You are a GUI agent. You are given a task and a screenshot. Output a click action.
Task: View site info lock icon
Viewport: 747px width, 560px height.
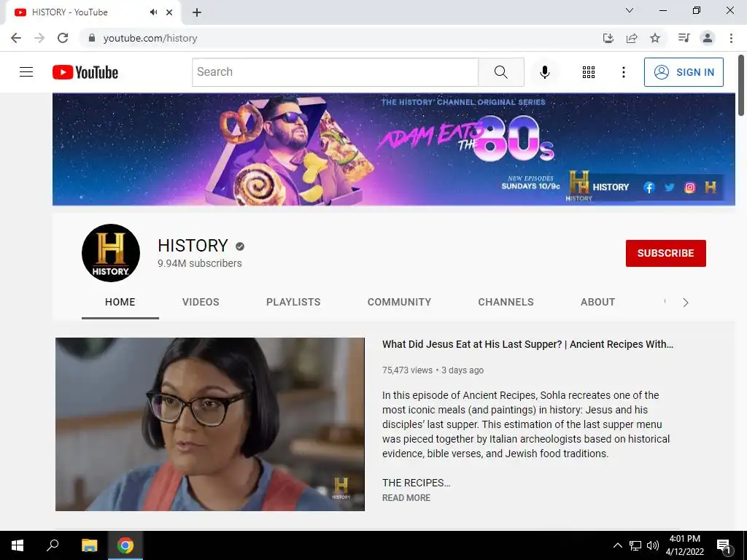(92, 38)
